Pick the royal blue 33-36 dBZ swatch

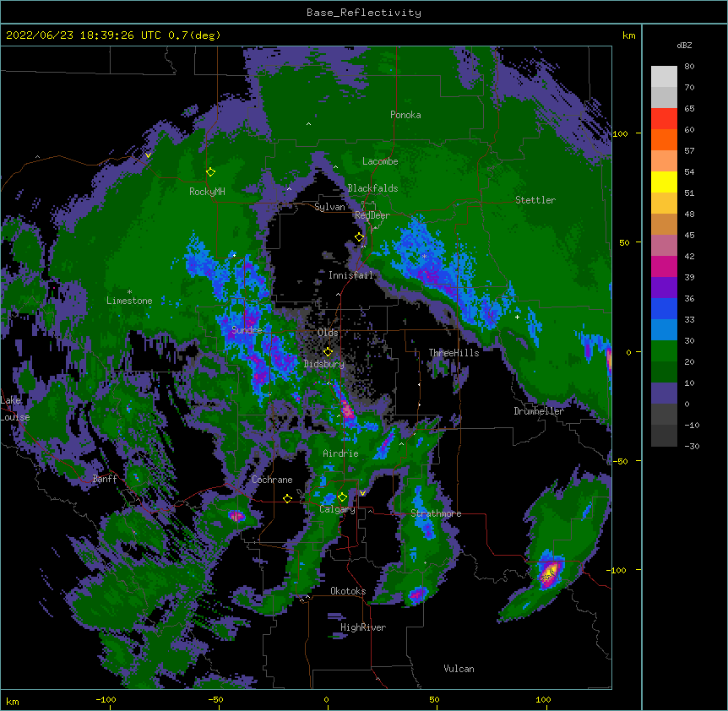[x=664, y=308]
